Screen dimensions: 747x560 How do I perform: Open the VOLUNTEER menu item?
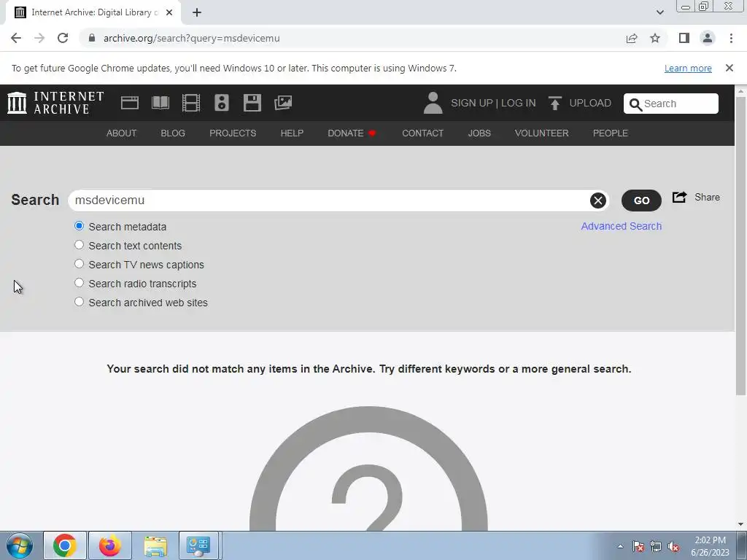[x=542, y=133]
